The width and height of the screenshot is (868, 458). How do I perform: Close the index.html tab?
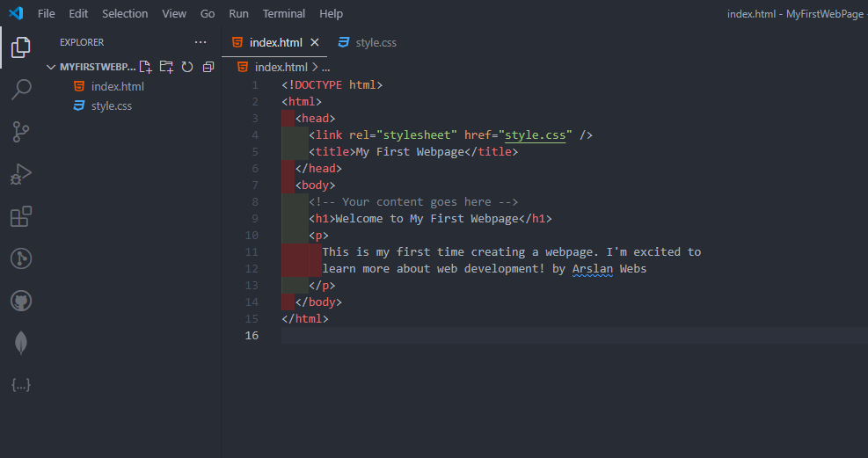point(315,42)
